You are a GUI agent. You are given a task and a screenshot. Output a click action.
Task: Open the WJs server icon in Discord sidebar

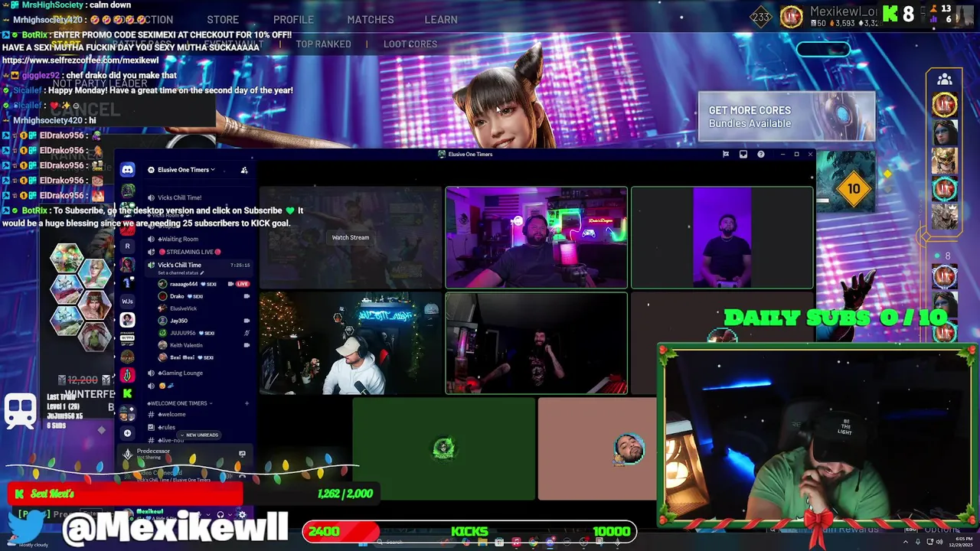click(128, 302)
